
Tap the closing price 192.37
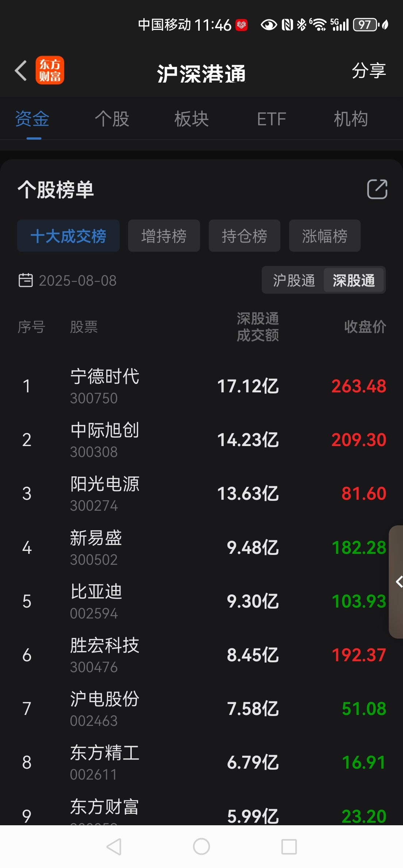359,655
